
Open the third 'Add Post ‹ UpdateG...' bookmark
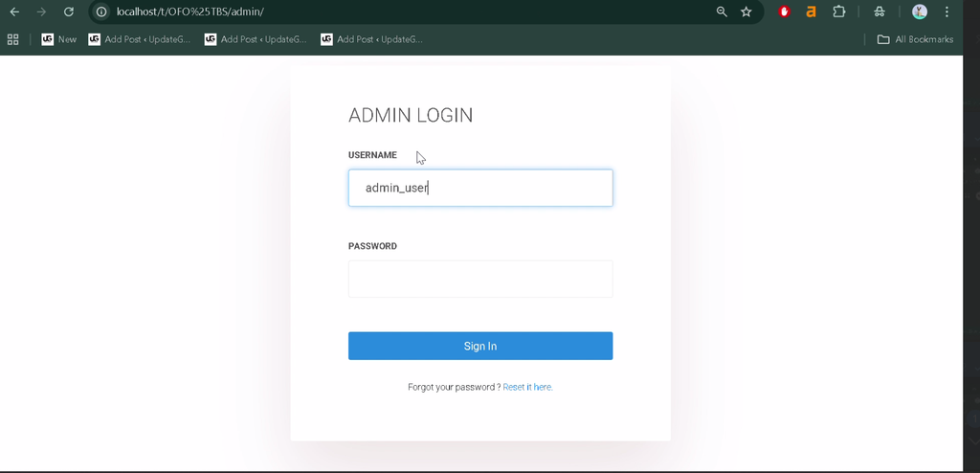[372, 39]
